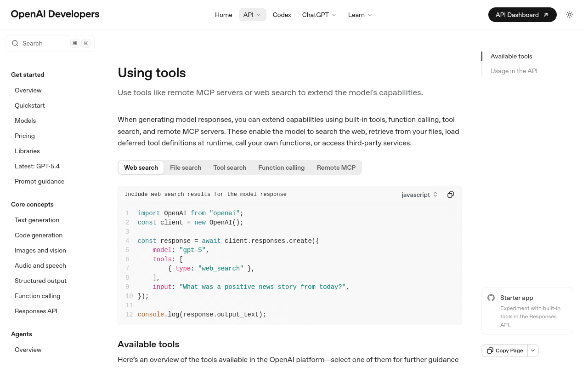Jump to Available tools in page outline
Image resolution: width=588 pixels, height=368 pixels.
click(511, 56)
